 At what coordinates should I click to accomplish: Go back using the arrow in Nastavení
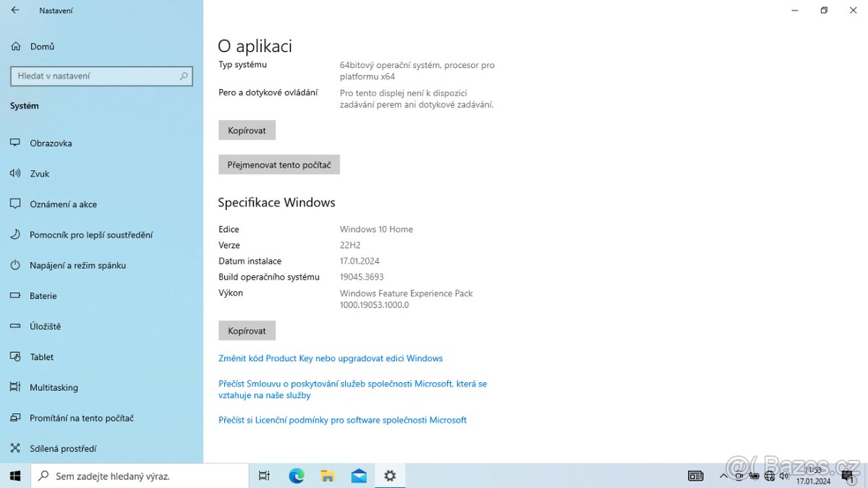14,10
